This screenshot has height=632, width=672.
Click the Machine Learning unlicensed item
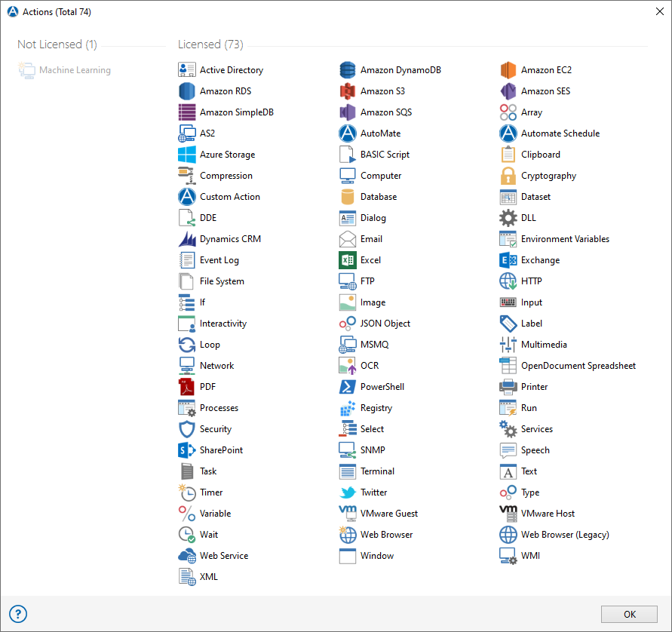(x=64, y=70)
